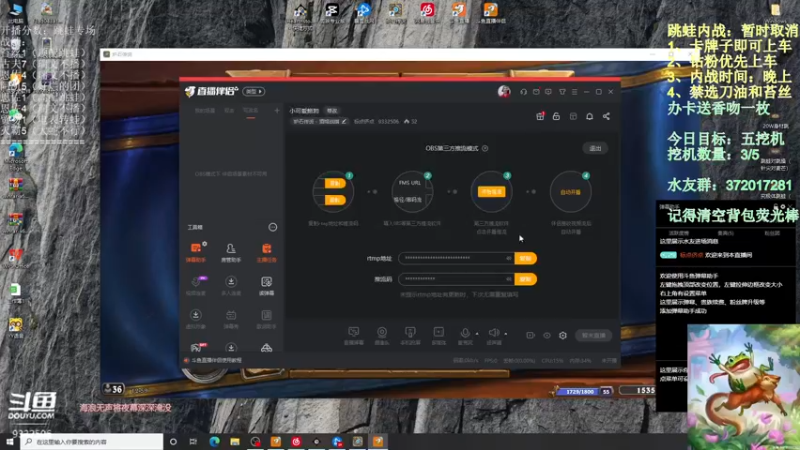Click the mail icon in title bar

point(536,92)
